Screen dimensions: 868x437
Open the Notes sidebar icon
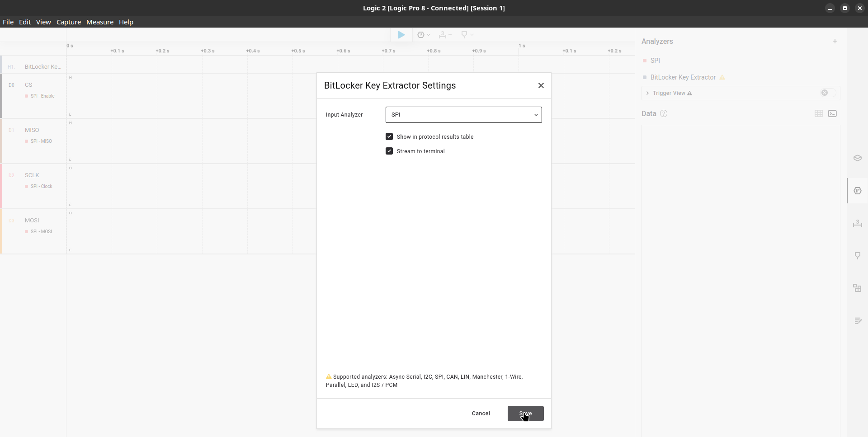[x=858, y=321]
